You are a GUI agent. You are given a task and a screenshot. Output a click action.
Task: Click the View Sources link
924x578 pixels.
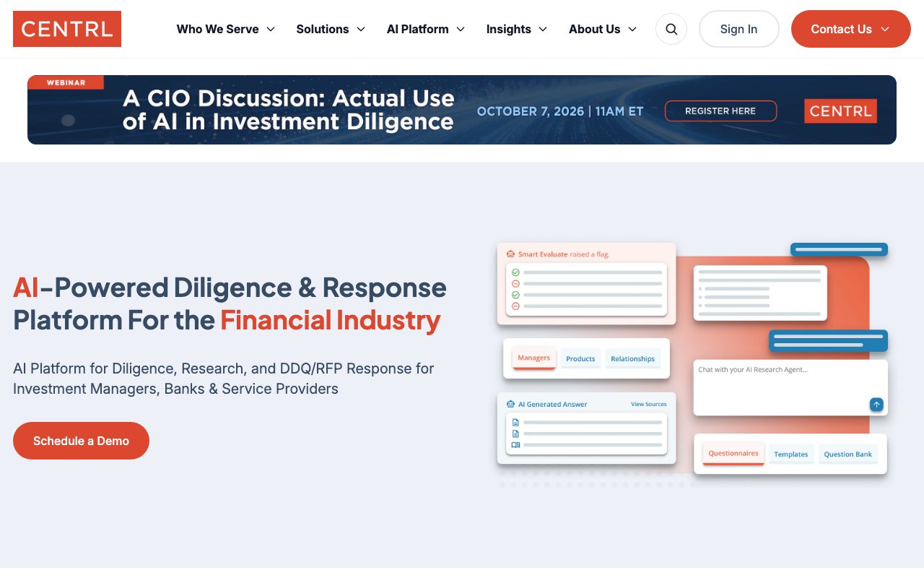coord(649,405)
